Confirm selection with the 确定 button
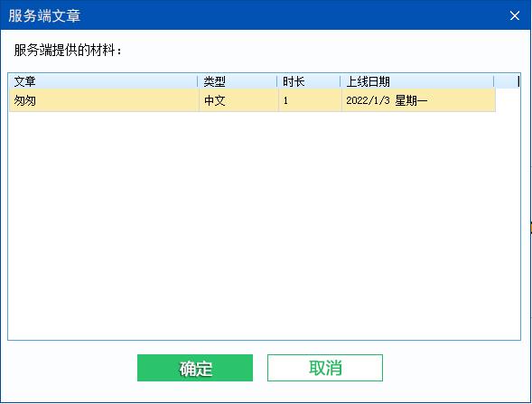The image size is (532, 404). pyautogui.click(x=195, y=368)
